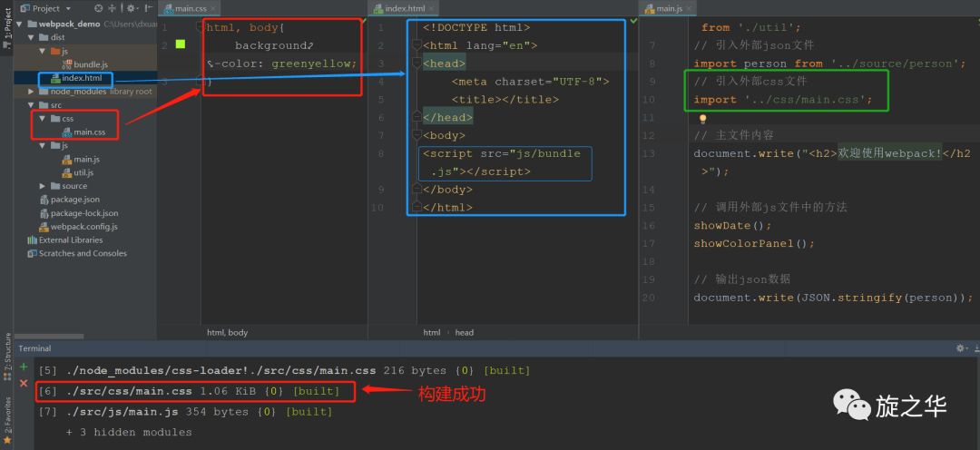
Task: Collapse the js folder under dist
Action: click(43, 51)
